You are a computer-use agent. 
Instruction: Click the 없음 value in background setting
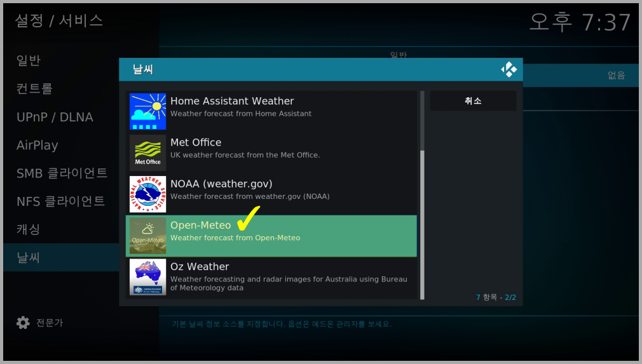pyautogui.click(x=616, y=75)
